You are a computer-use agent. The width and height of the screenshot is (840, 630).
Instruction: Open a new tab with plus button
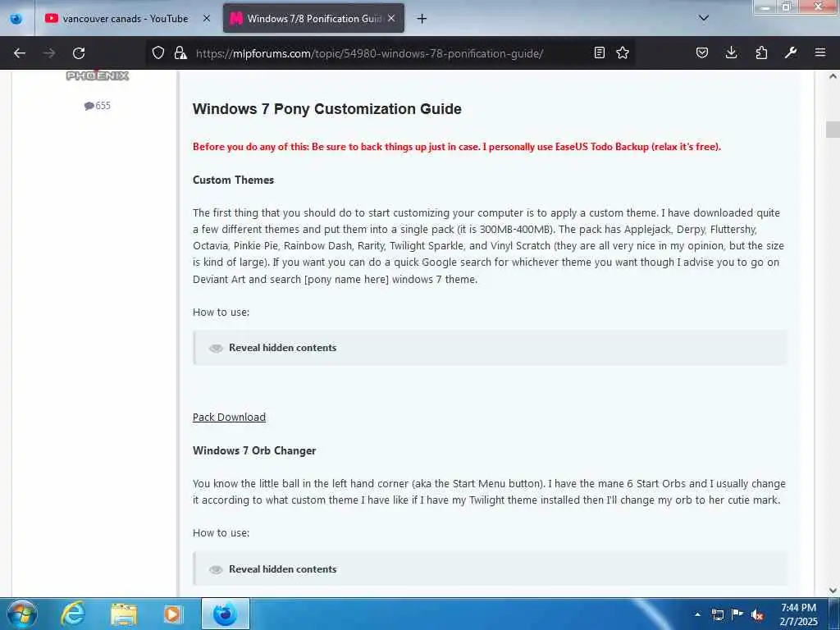(422, 19)
